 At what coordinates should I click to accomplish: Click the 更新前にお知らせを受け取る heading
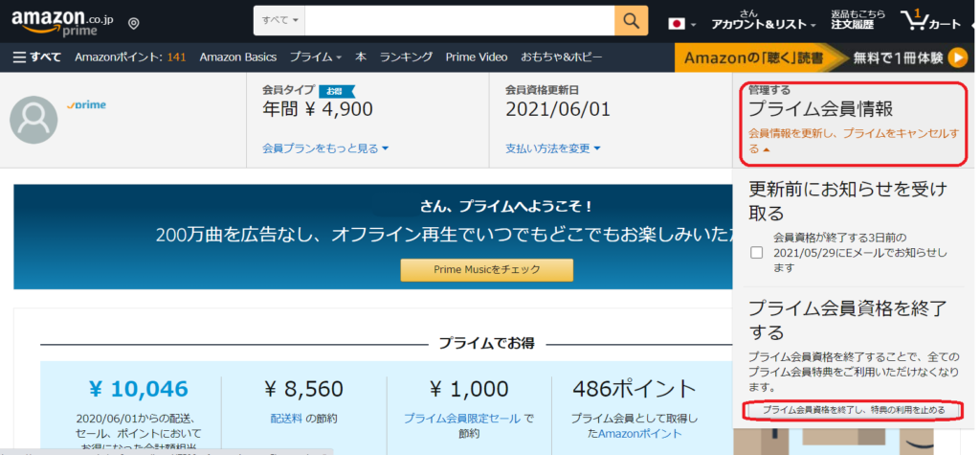coord(848,201)
